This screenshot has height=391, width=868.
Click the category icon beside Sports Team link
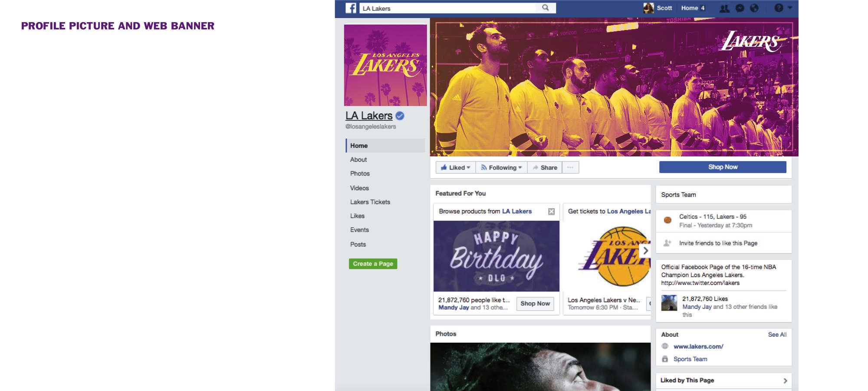(x=665, y=359)
